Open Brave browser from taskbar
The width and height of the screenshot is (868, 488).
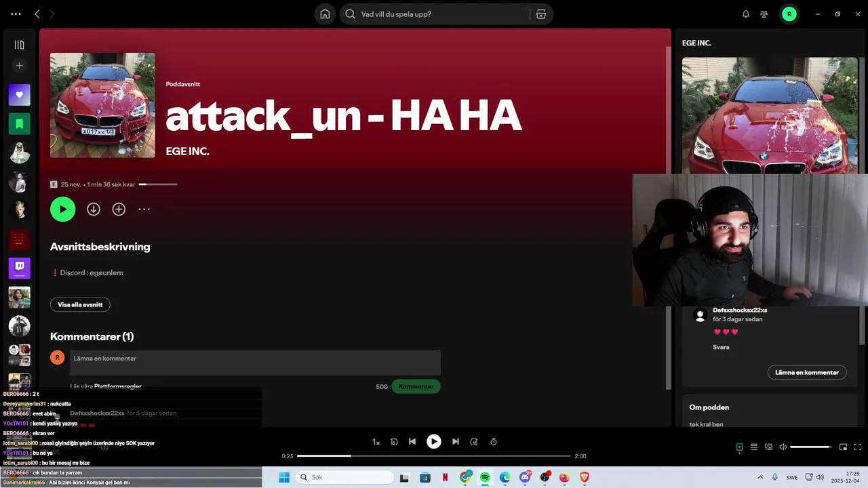585,477
